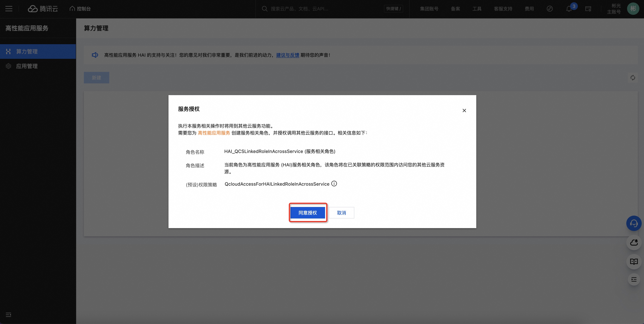This screenshot has width=644, height=324.
Task: Open the 控制台 console home icon
Action: pos(79,8)
